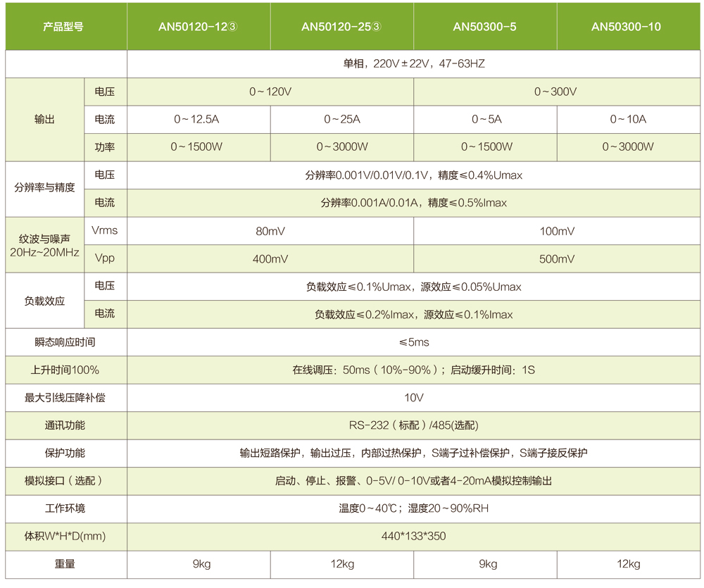Select the 12kg weight cell under AN50300-10
The width and height of the screenshot is (704, 588).
tap(628, 564)
